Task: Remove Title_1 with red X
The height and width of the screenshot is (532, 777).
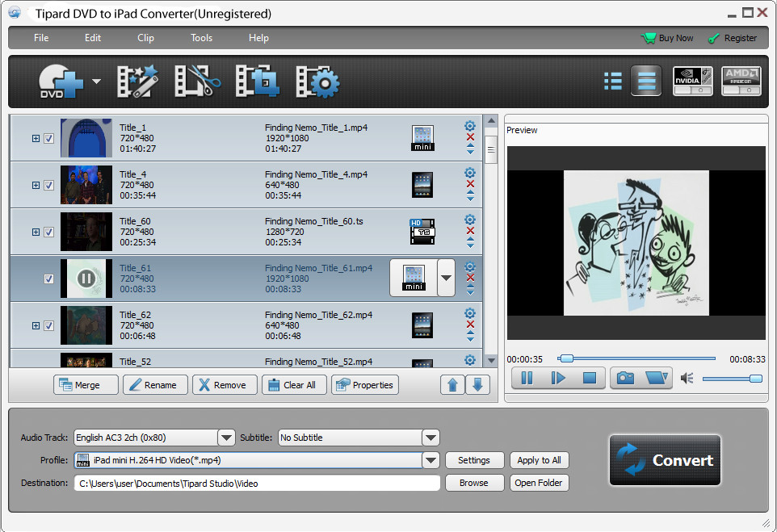Action: (470, 137)
